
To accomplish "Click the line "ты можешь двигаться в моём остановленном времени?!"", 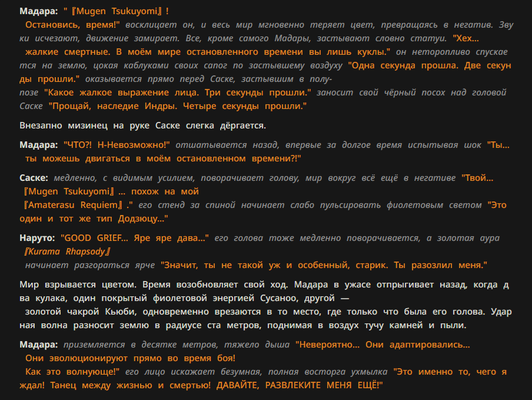I will pyautogui.click(x=163, y=158).
